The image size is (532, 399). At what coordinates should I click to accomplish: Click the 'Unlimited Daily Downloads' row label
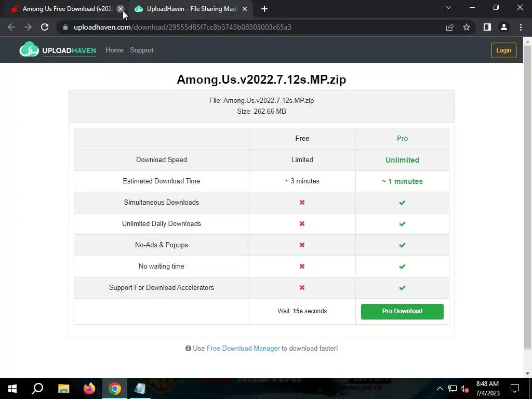(162, 223)
